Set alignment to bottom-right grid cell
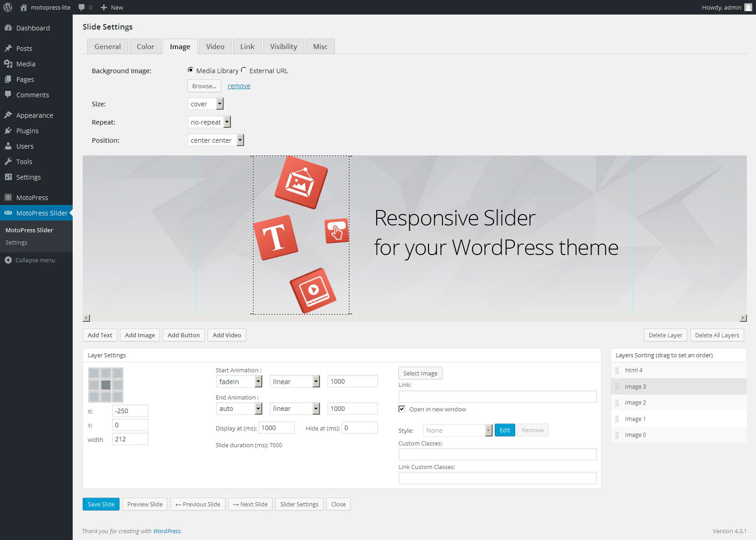 [118, 397]
